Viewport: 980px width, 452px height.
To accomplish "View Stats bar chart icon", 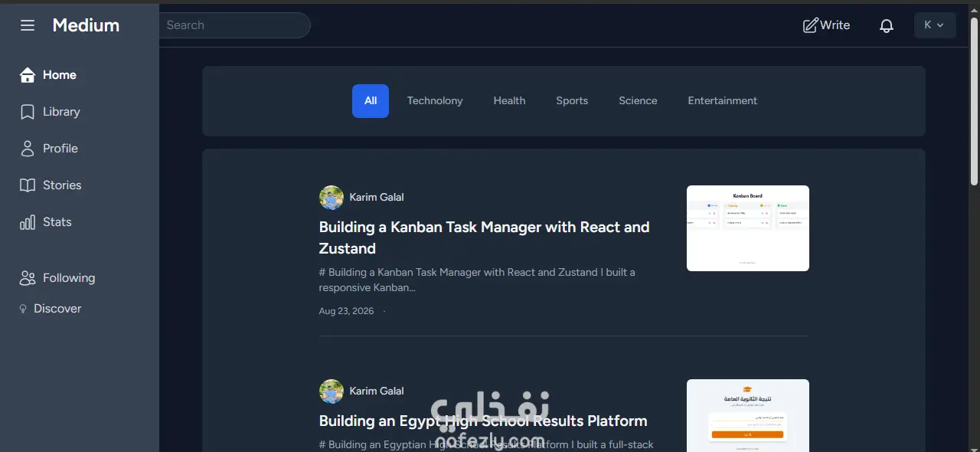I will (x=28, y=222).
